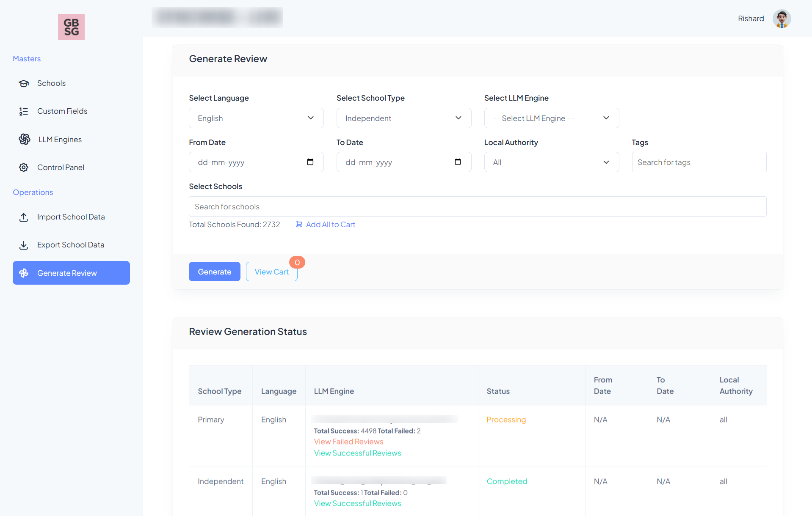The image size is (812, 516).
Task: Expand the Select Language dropdown
Action: click(256, 118)
